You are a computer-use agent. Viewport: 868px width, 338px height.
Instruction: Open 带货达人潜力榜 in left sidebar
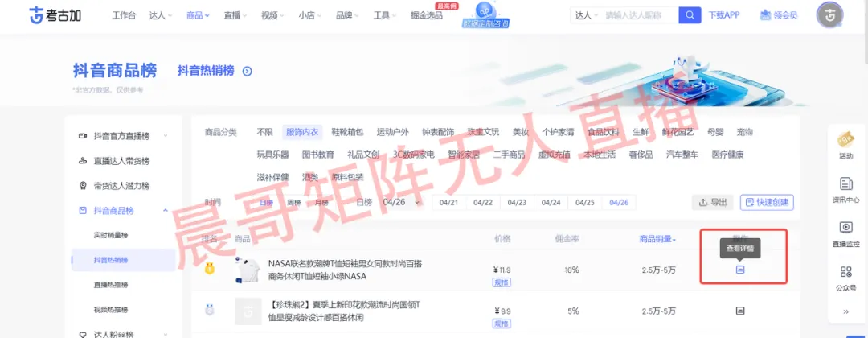123,186
